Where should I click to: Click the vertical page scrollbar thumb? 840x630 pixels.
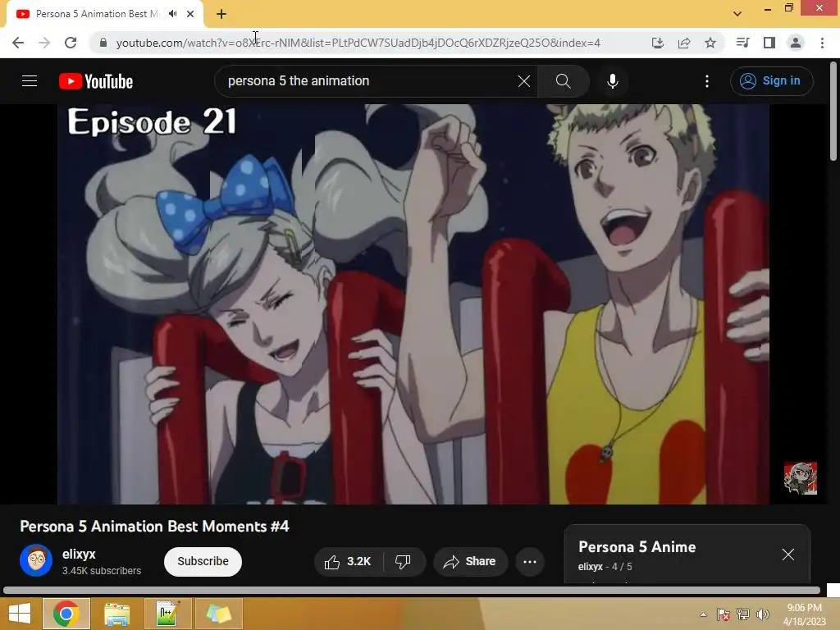pyautogui.click(x=833, y=111)
